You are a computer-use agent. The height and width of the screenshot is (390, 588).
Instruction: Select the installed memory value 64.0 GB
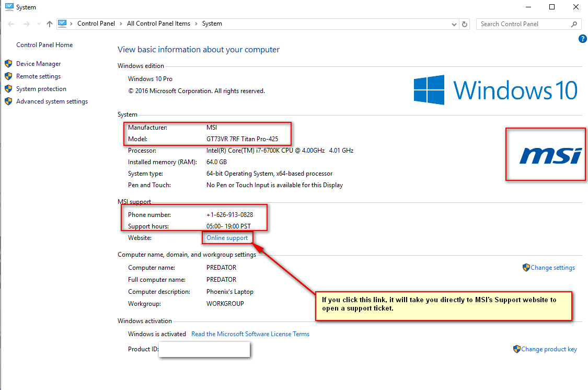[216, 162]
